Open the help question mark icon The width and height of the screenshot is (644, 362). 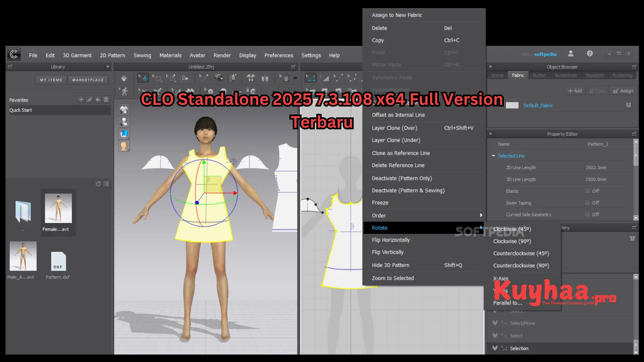point(590,54)
